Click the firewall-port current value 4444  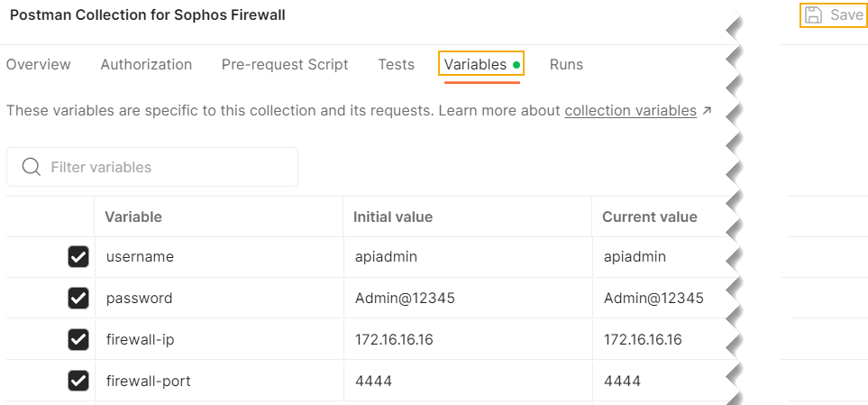coord(622,381)
